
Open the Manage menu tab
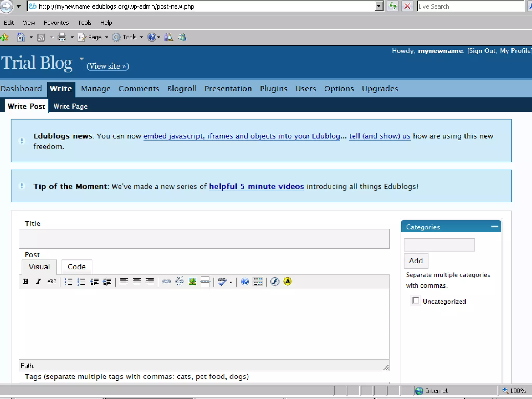[96, 89]
